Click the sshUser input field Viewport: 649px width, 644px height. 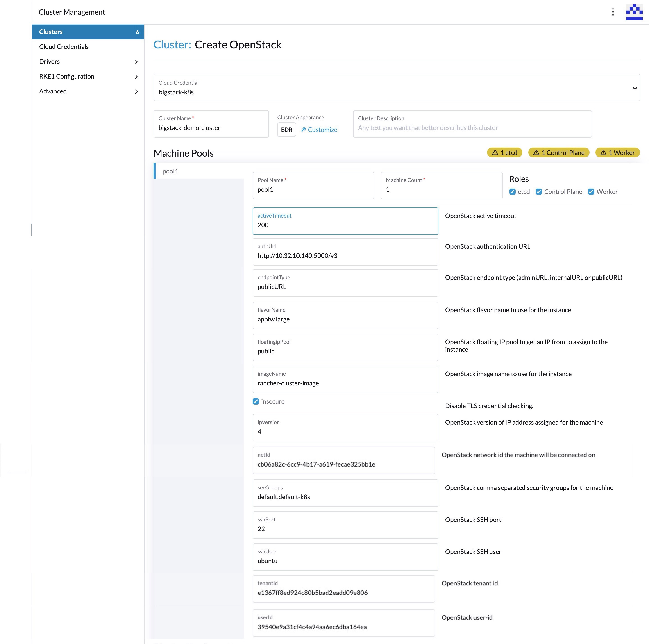click(x=345, y=557)
